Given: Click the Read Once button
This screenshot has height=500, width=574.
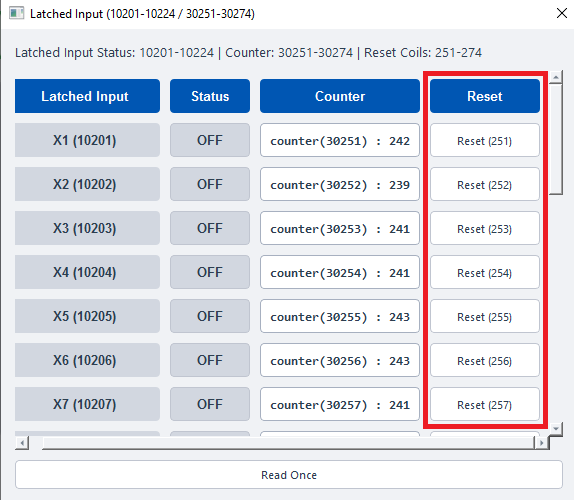Looking at the screenshot, I should click(289, 474).
